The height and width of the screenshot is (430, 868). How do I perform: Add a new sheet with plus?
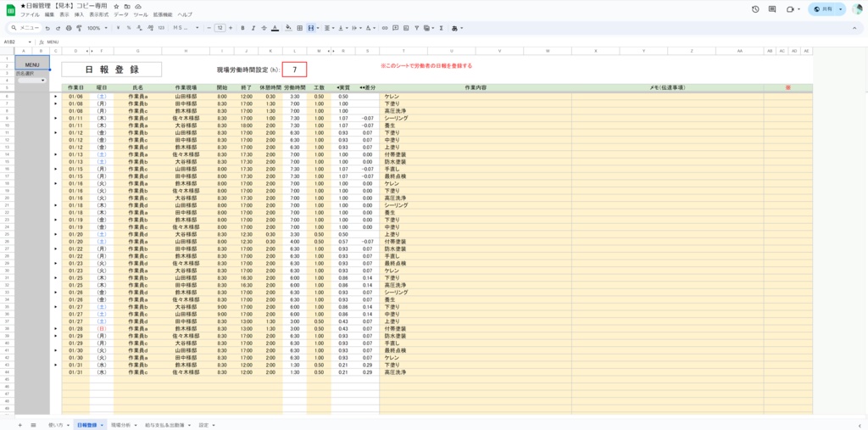[x=20, y=425]
